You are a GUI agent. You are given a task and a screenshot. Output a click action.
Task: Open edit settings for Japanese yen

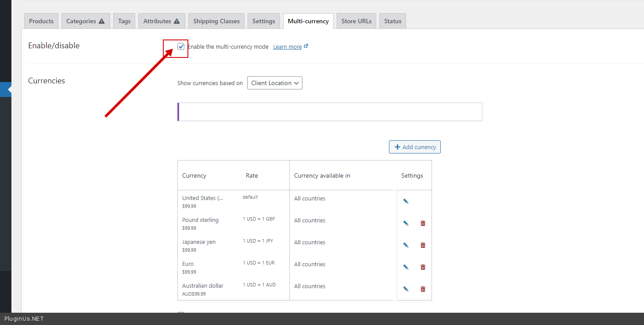(406, 245)
